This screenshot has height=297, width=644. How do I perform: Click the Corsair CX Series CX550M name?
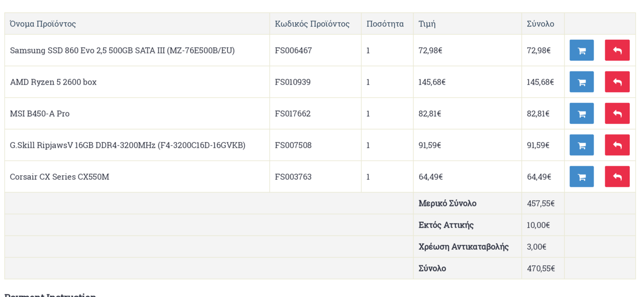59,177
